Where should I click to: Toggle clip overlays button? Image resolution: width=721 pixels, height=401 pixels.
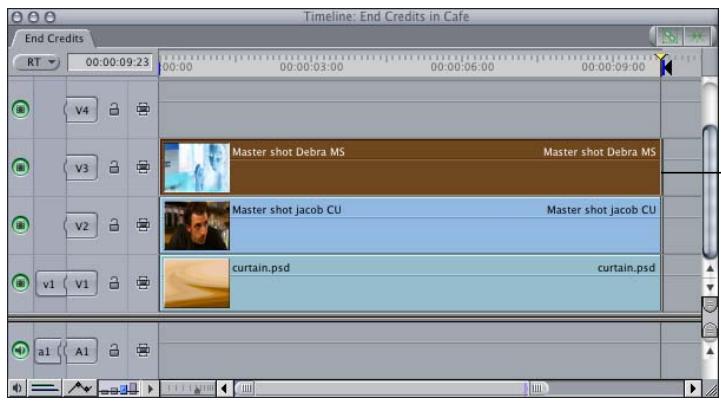(x=80, y=389)
